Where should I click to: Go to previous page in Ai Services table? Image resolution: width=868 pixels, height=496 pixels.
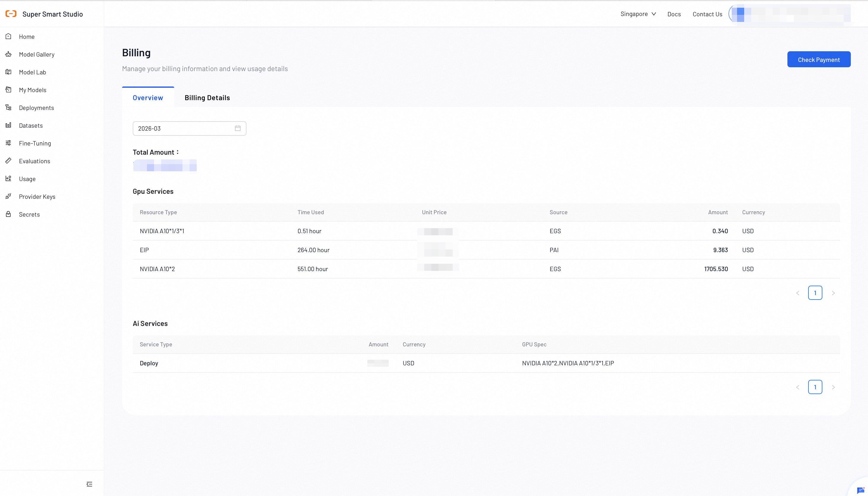click(x=797, y=387)
